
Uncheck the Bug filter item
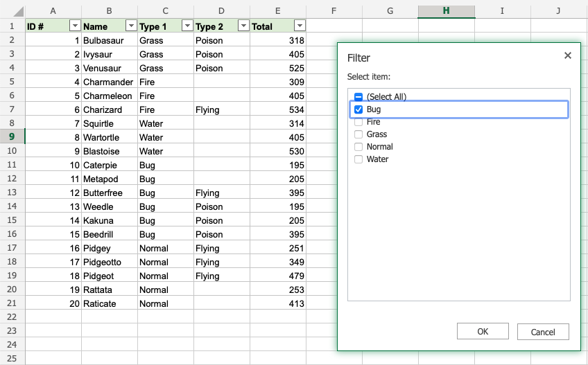click(x=358, y=109)
